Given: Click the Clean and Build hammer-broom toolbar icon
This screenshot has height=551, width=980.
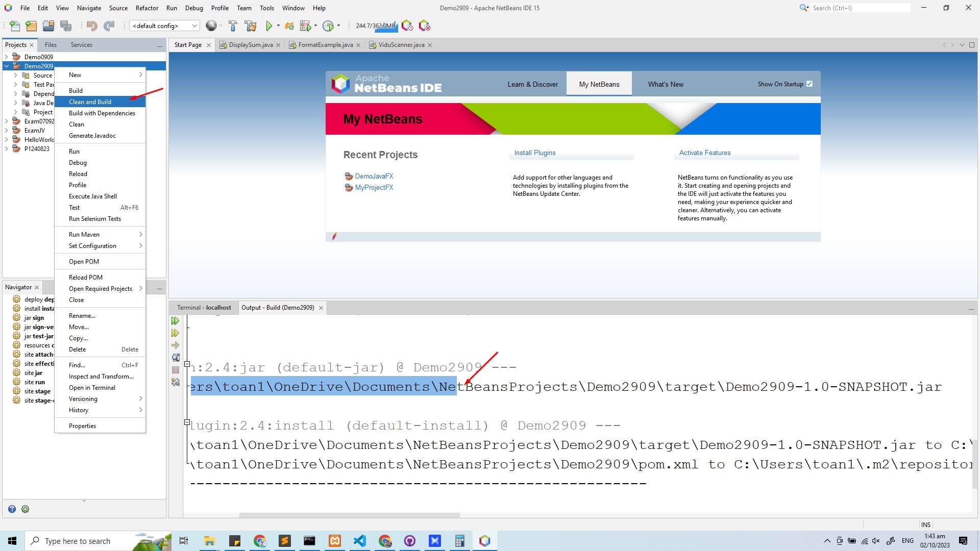Looking at the screenshot, I should [251, 26].
